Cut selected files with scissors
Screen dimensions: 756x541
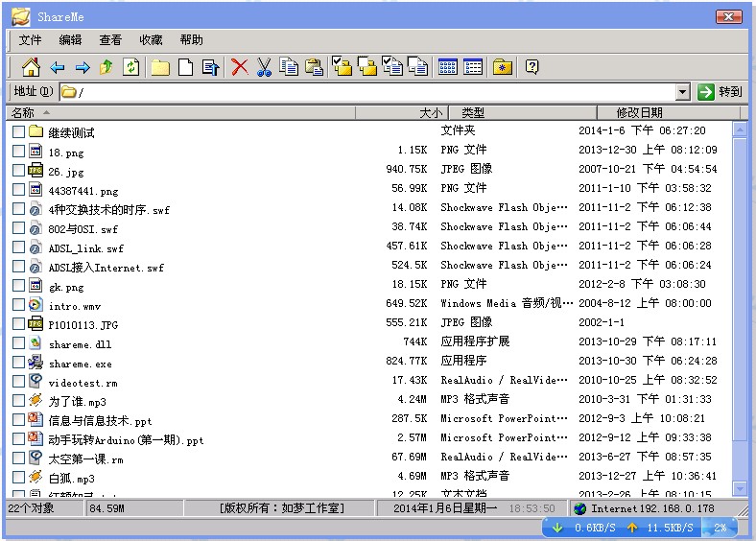point(264,67)
